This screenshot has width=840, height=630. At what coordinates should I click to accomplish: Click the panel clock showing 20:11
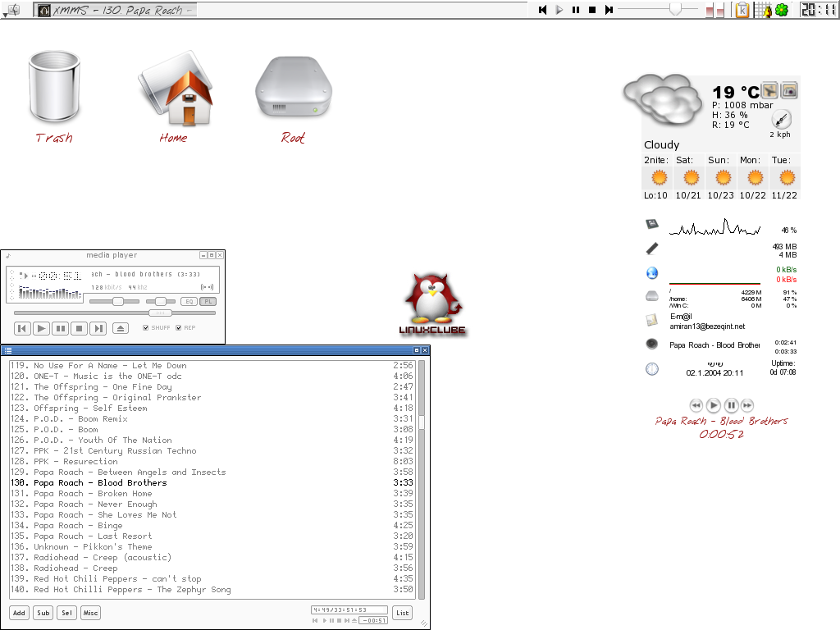[818, 10]
